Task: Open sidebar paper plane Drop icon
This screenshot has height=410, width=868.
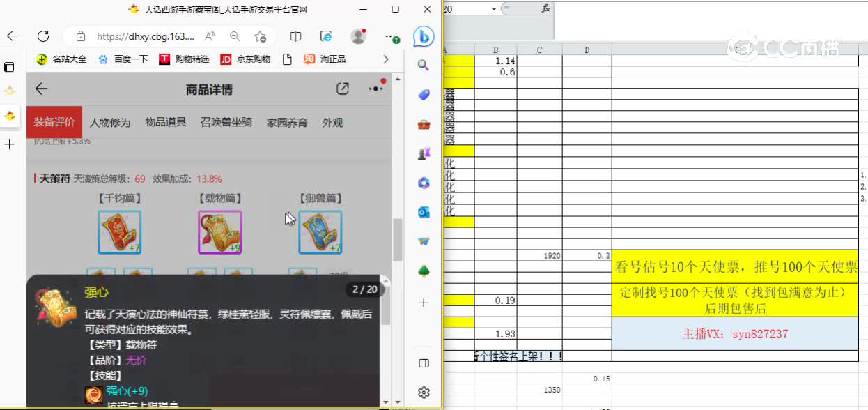Action: [424, 241]
